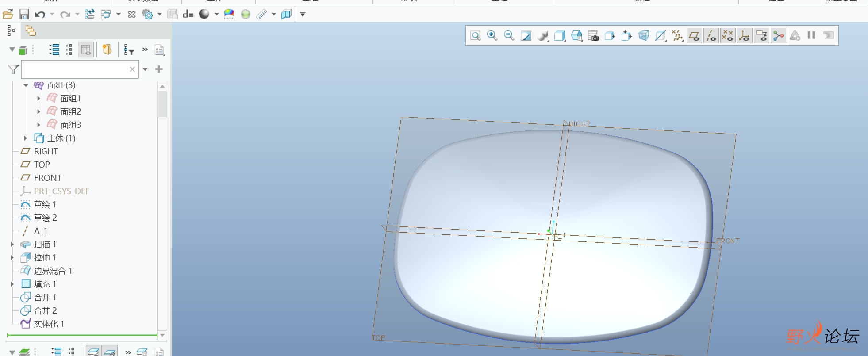Click the green insert-here bar
The height and width of the screenshot is (356, 868).
(x=82, y=336)
